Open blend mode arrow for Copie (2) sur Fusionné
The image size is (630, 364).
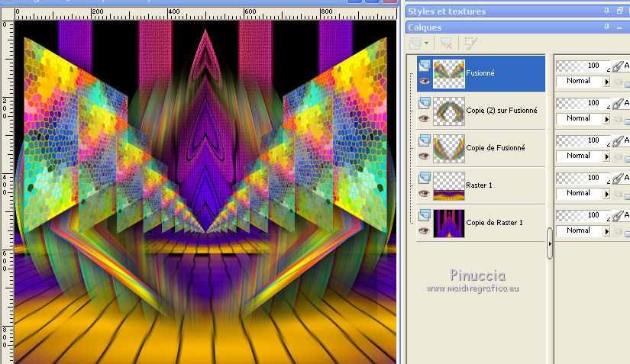pyautogui.click(x=606, y=119)
